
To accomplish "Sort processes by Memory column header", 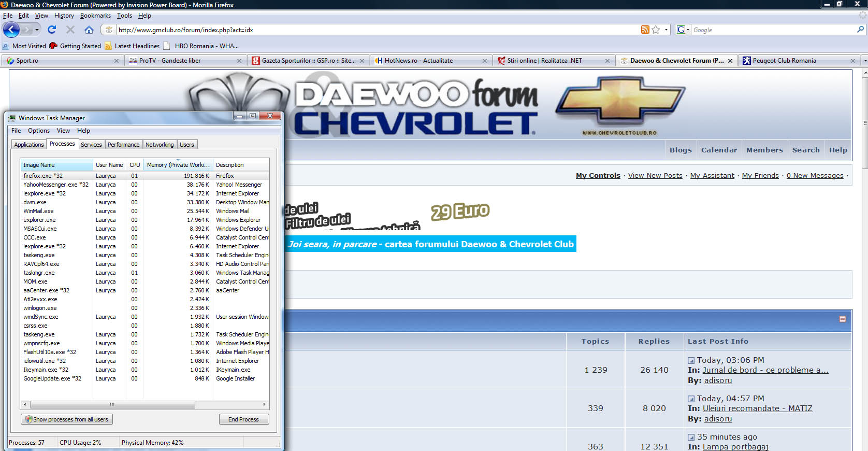I will 178,165.
